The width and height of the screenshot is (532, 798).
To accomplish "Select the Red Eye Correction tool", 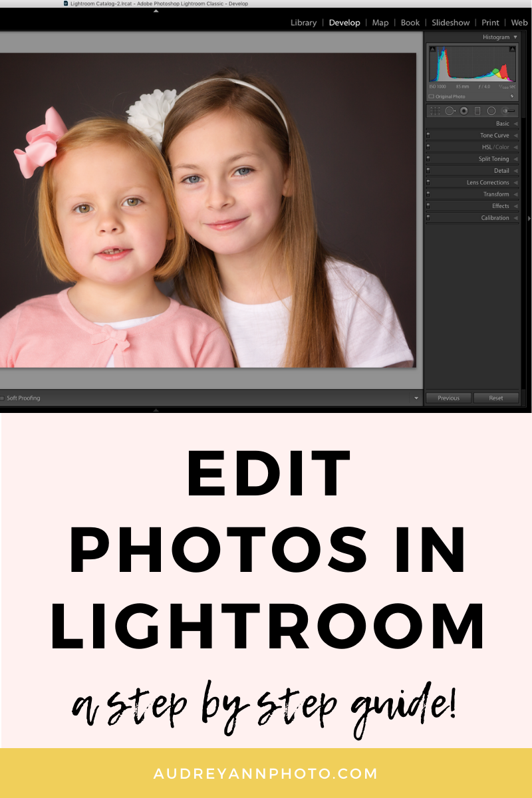I will pyautogui.click(x=464, y=111).
